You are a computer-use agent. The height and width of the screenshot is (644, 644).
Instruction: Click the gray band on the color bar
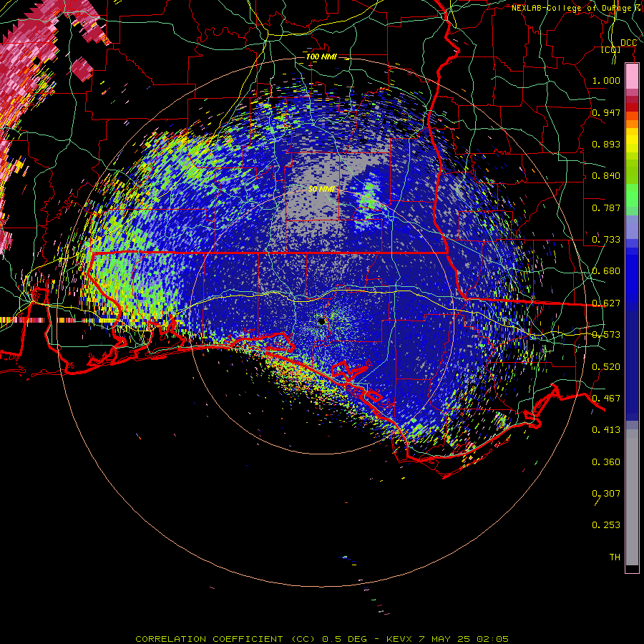[x=632, y=497]
